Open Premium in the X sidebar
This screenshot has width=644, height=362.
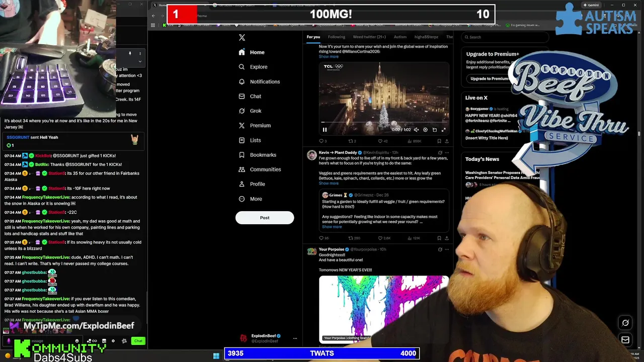tap(255, 125)
